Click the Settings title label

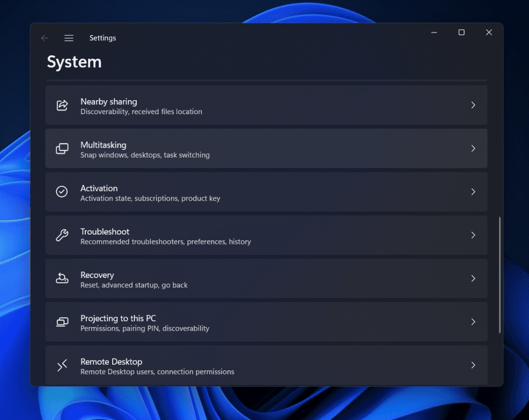click(x=102, y=38)
